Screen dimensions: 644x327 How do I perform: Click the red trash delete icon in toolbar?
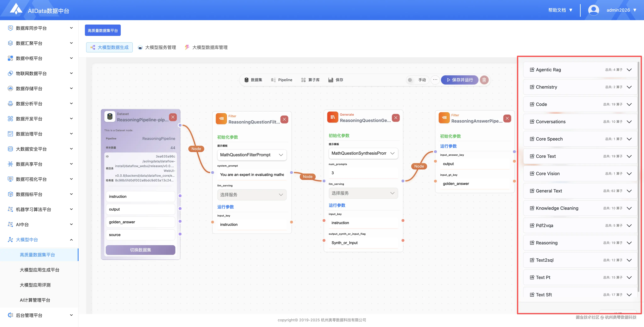tap(484, 80)
